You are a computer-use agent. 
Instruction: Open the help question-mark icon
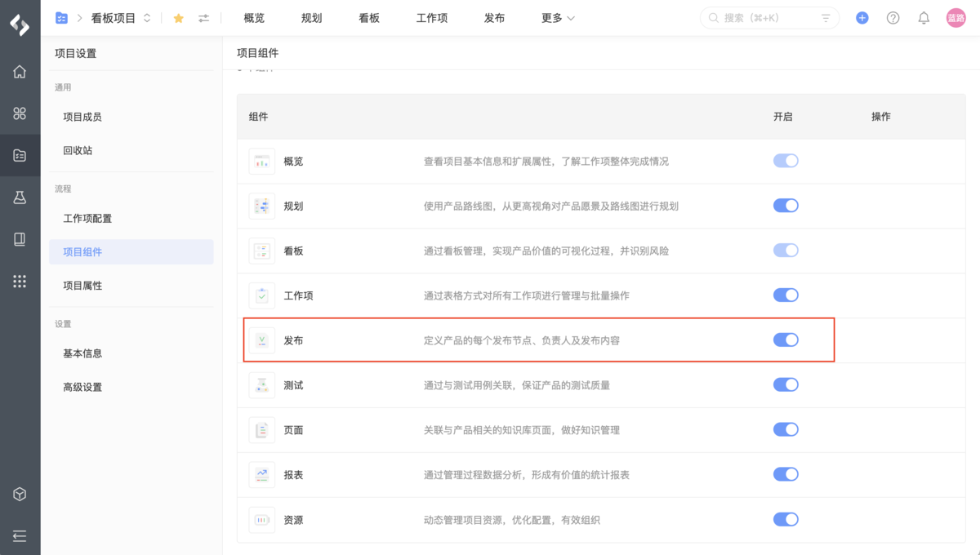tap(893, 17)
